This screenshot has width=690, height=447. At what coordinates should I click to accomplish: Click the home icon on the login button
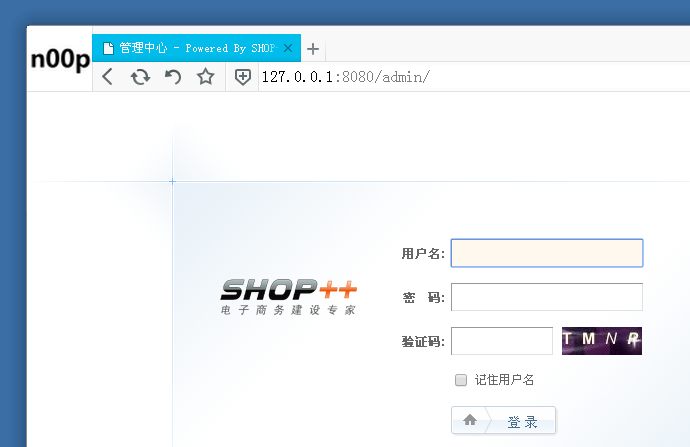[x=470, y=420]
